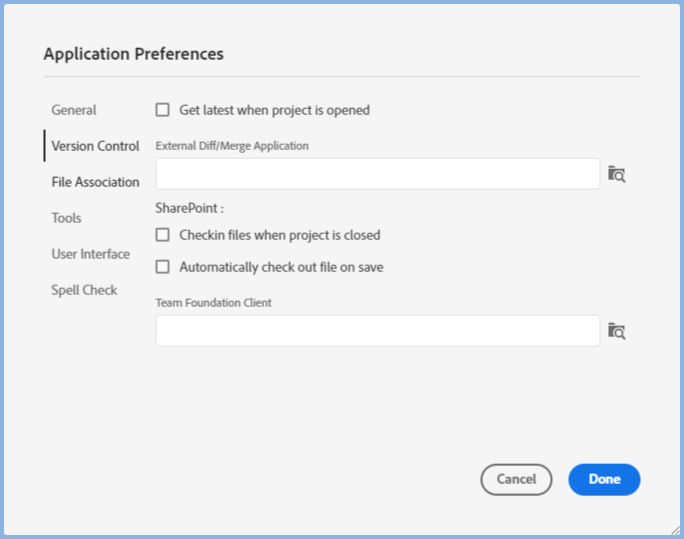
Task: Click the 'Get latest when project is opened' label
Action: coord(274,110)
